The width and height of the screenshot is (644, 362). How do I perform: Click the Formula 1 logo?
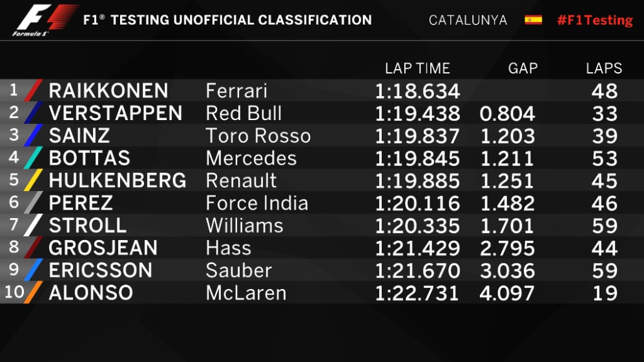[43, 20]
